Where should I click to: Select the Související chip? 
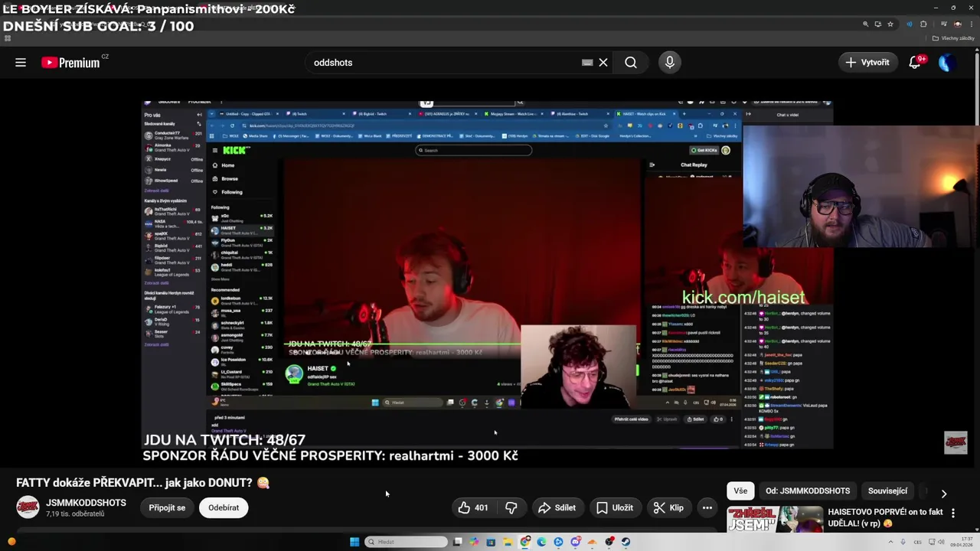click(887, 491)
